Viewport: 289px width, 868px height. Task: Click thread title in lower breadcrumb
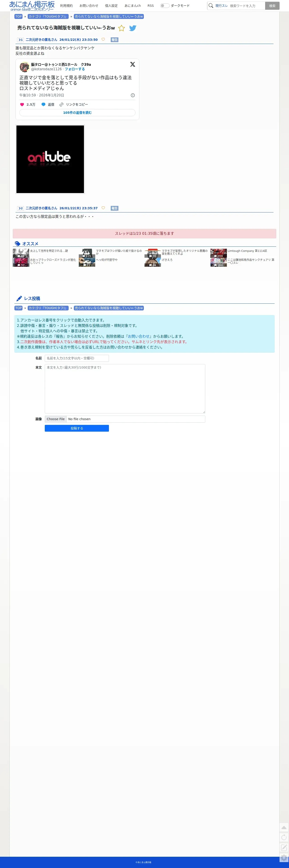109,308
